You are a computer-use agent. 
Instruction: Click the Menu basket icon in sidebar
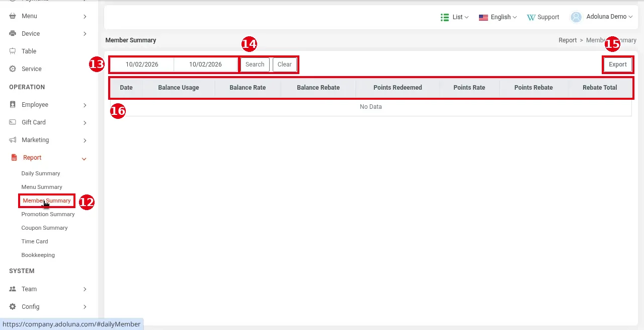point(13,16)
